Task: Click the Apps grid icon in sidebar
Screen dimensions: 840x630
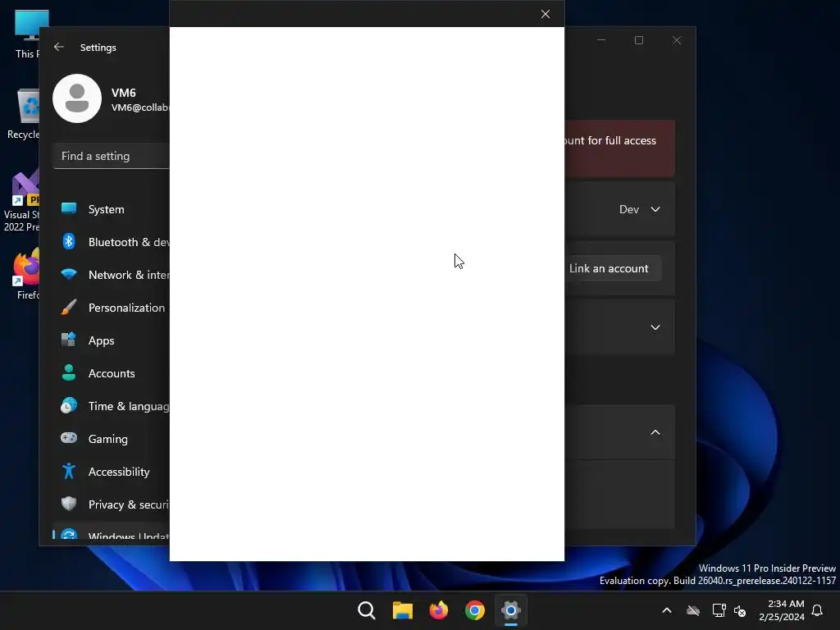Action: pyautogui.click(x=69, y=340)
